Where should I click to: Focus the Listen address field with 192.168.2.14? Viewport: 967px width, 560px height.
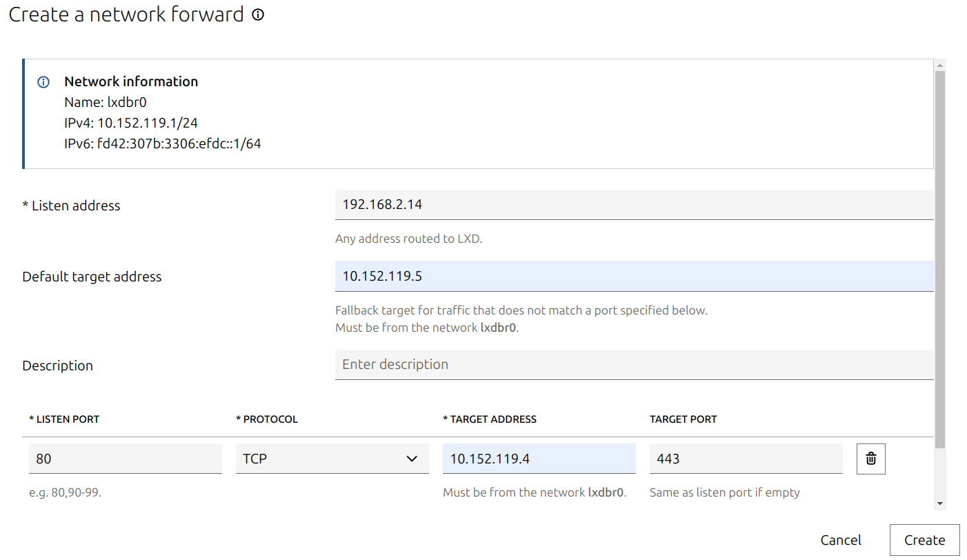pos(634,205)
